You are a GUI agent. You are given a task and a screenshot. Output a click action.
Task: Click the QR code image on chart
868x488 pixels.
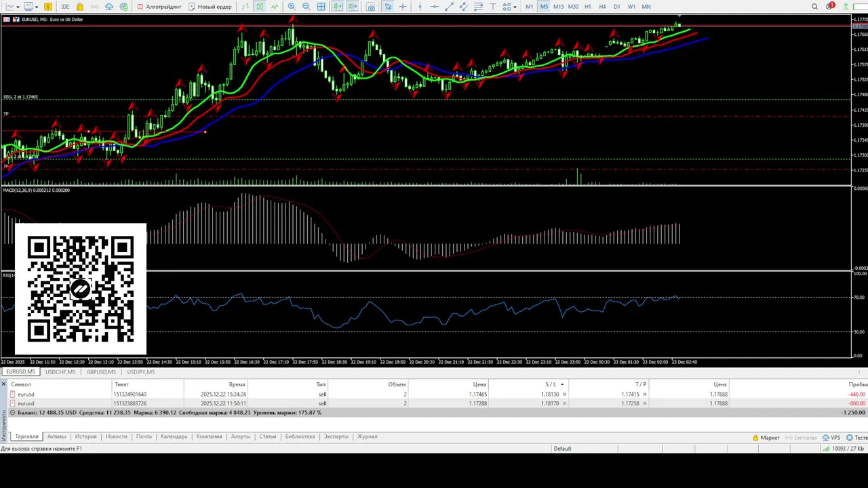pyautogui.click(x=81, y=289)
